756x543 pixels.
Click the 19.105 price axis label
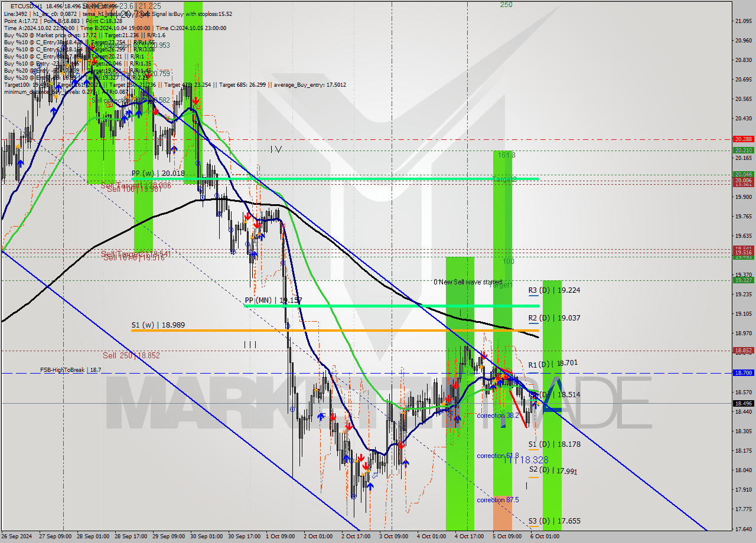[744, 314]
